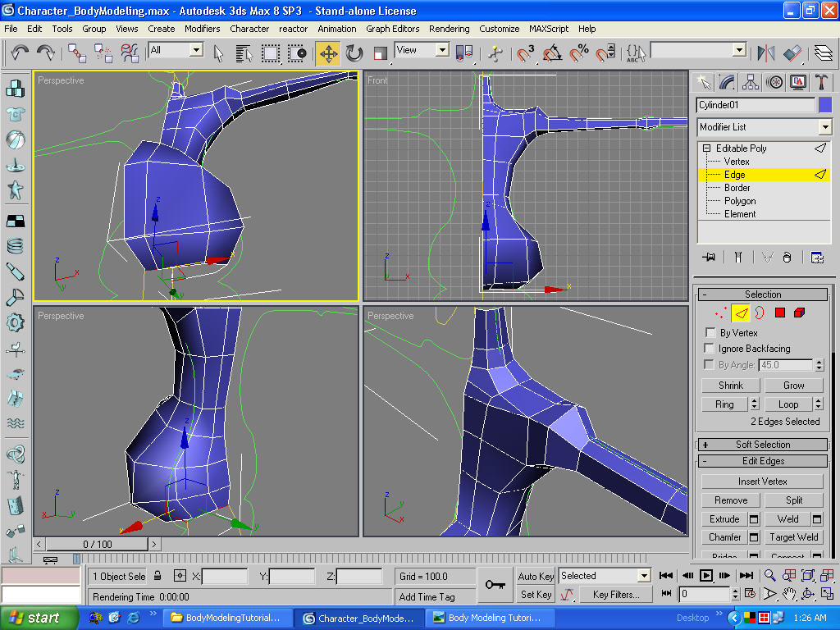The width and height of the screenshot is (840, 630).
Task: Click the Border selection icon in Selection rollout
Action: (760, 313)
